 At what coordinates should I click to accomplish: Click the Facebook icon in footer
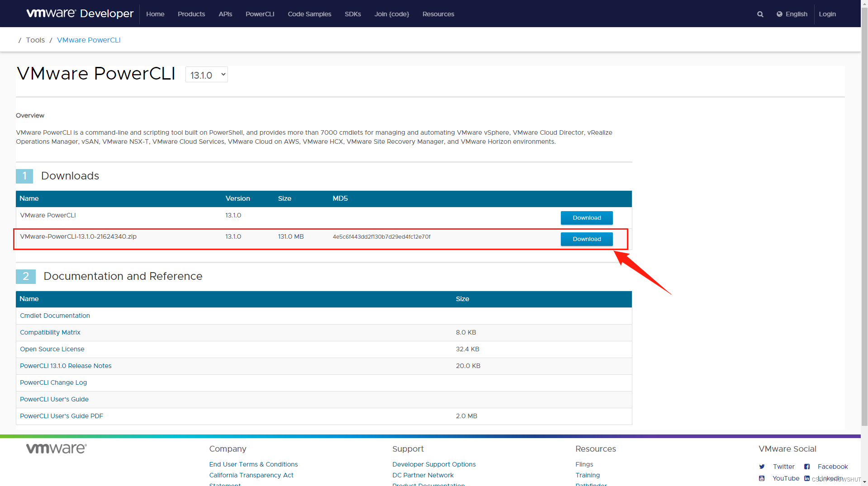pos(807,467)
